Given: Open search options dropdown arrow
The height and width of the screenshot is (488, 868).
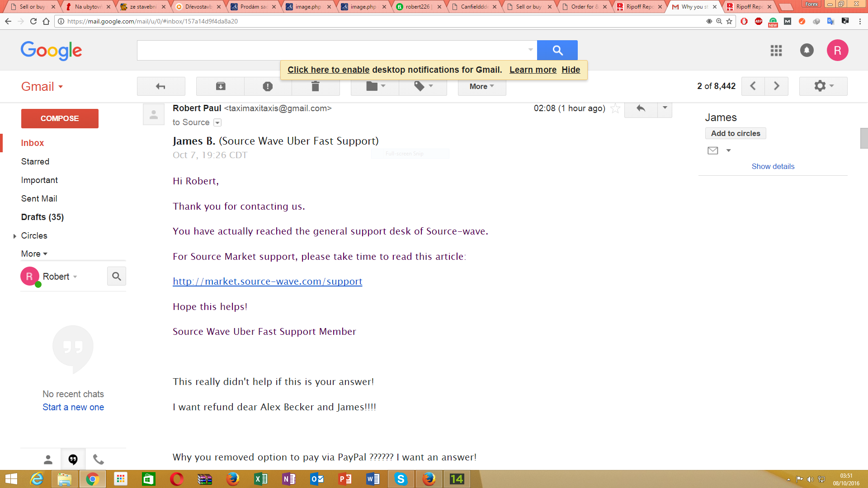Looking at the screenshot, I should click(530, 50).
